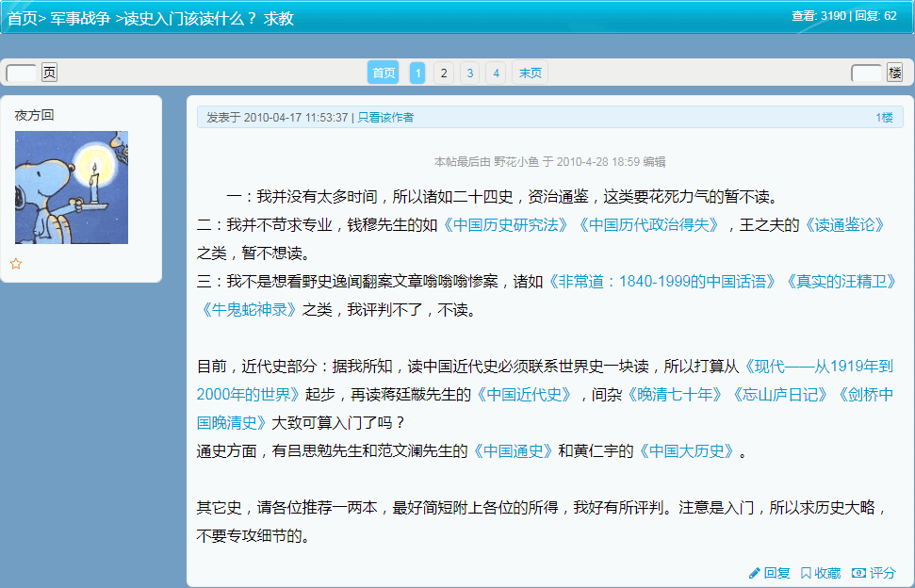Viewport: 915px width, 588px height.
Task: Click the 回复 reply text
Action: click(776, 574)
